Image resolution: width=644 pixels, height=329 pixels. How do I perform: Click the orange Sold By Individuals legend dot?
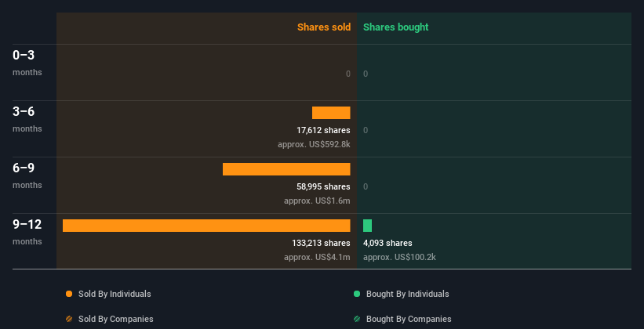tap(69, 294)
